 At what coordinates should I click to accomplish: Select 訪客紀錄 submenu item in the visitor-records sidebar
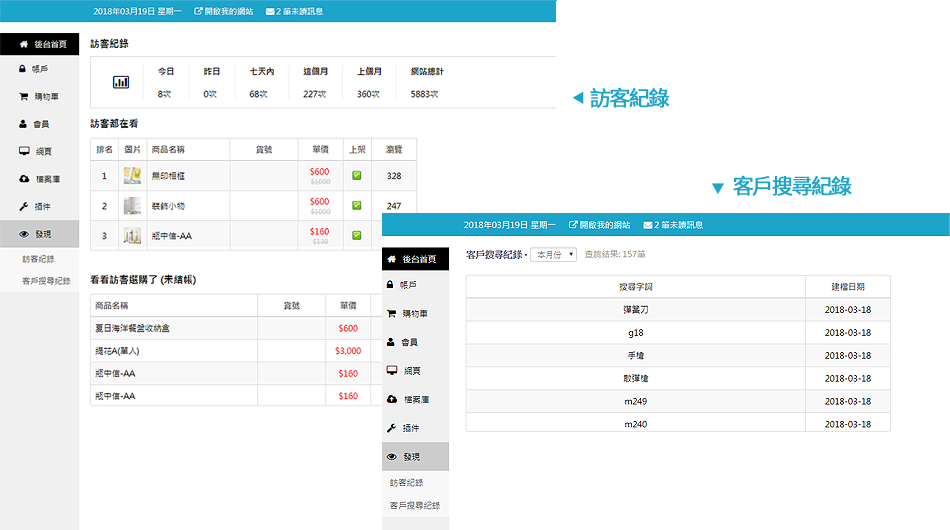pyautogui.click(x=38, y=259)
